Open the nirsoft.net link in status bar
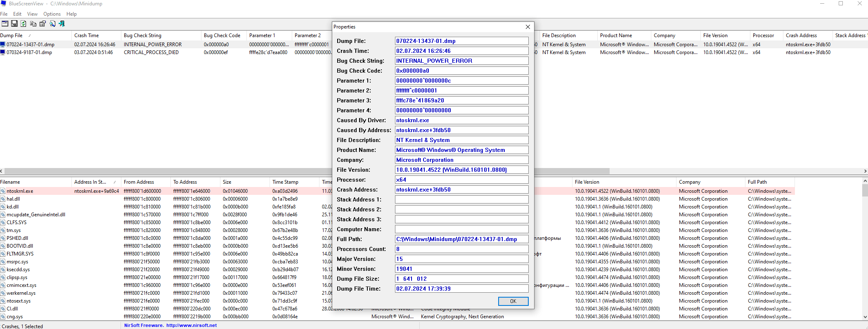 192,325
